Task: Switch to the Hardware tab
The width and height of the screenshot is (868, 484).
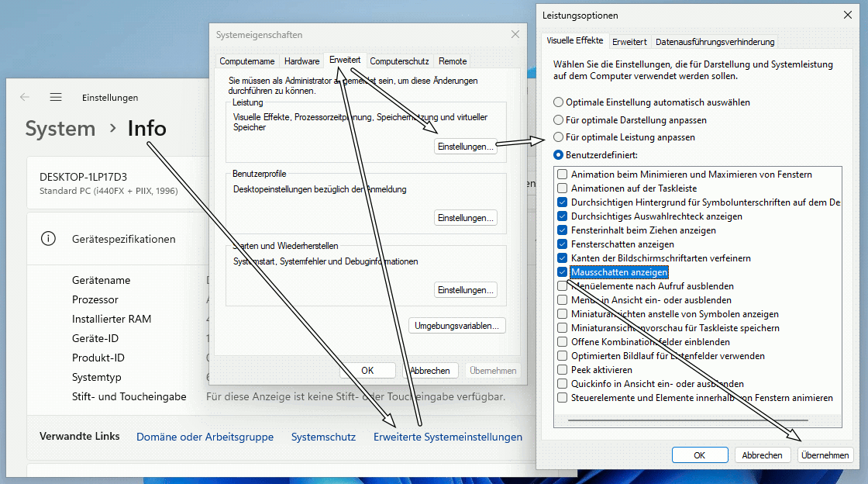Action: [301, 61]
